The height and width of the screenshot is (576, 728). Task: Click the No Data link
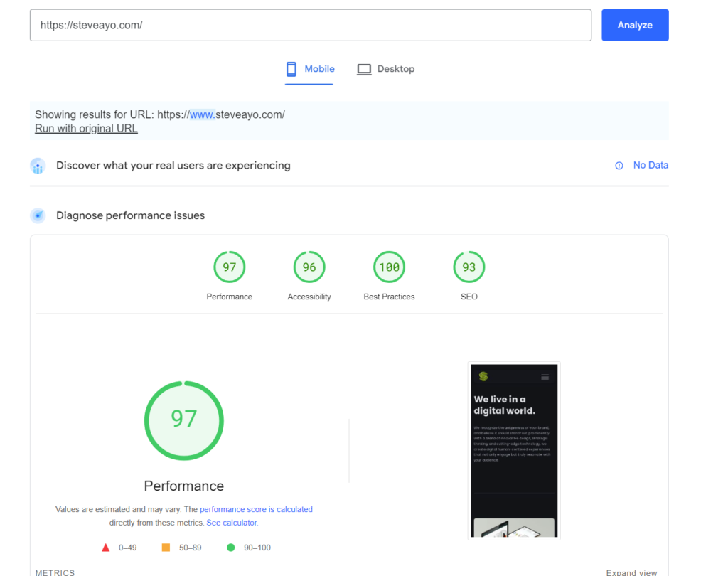tap(651, 166)
